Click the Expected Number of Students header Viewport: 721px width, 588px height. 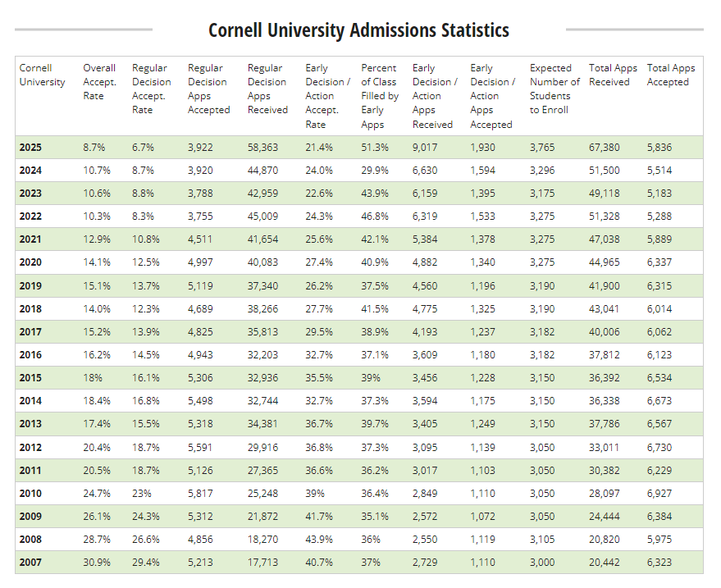(x=554, y=89)
